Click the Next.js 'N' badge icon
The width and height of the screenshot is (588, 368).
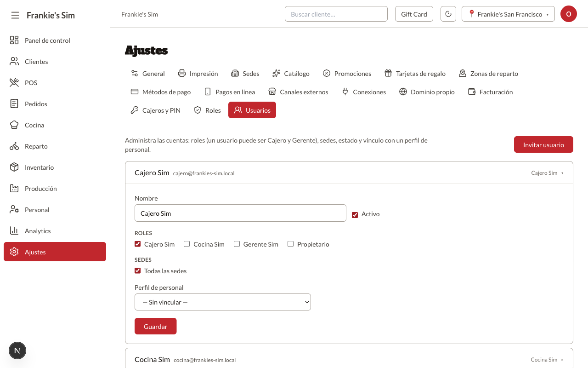(x=17, y=351)
